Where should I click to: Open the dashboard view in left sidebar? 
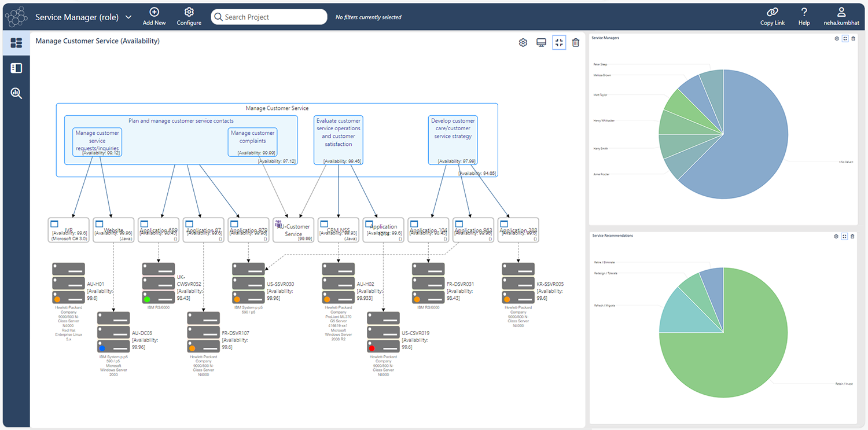point(16,43)
